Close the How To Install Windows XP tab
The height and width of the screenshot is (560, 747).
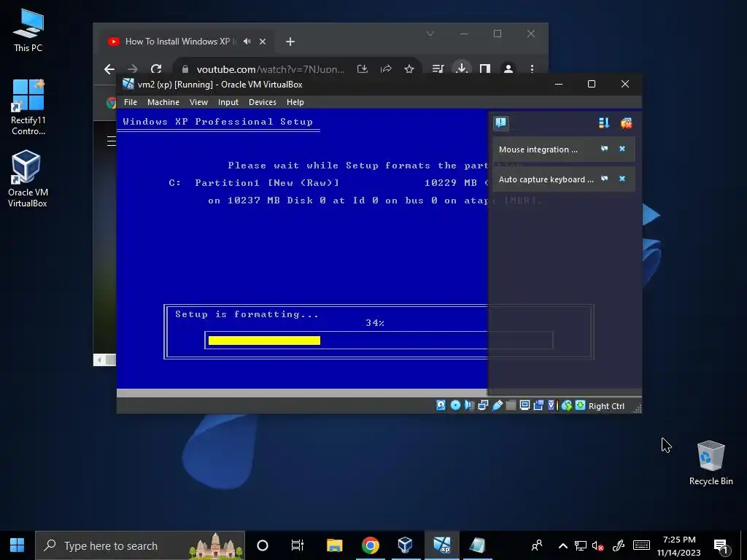click(x=263, y=42)
